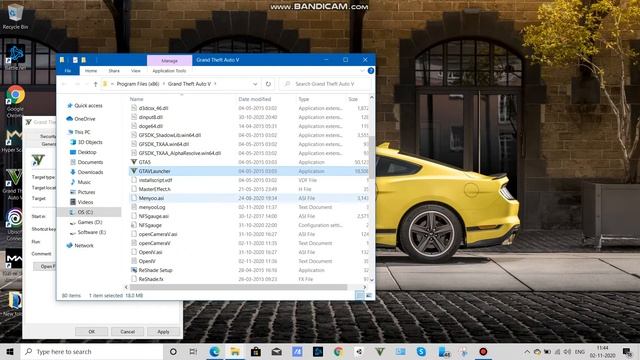Open the GTA5 application file
The height and width of the screenshot is (360, 640).
click(144, 162)
